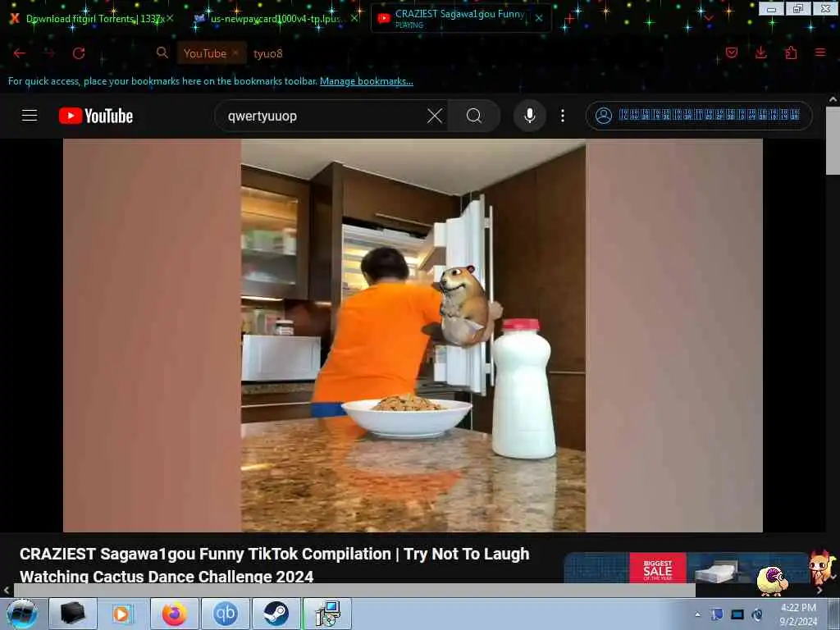The height and width of the screenshot is (630, 840).
Task: Start voice search with the microphone icon
Action: pyautogui.click(x=529, y=116)
